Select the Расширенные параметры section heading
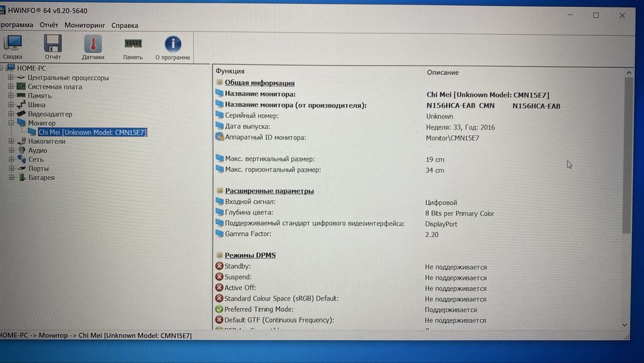Image resolution: width=644 pixels, height=363 pixels. pos(269,191)
